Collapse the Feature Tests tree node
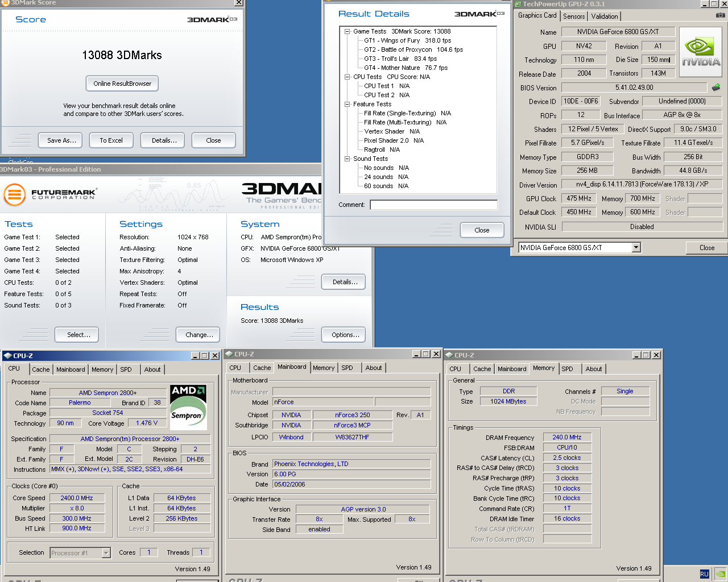728x582 pixels. pos(347,104)
